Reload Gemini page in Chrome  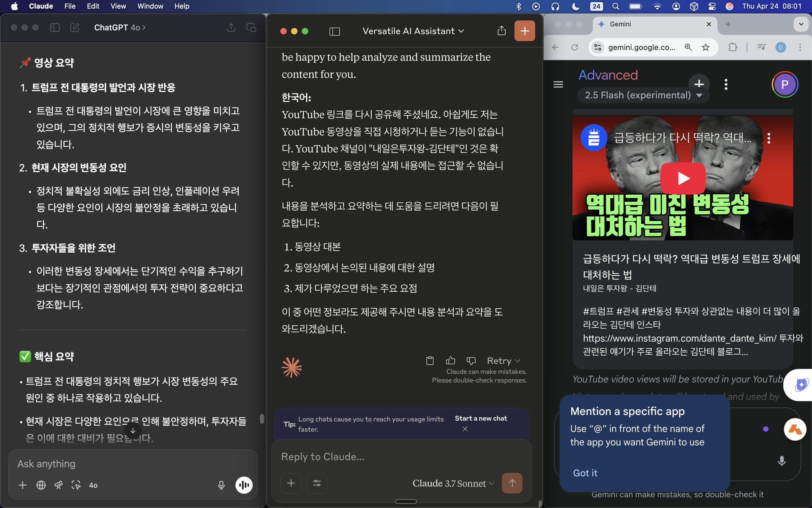[x=575, y=47]
